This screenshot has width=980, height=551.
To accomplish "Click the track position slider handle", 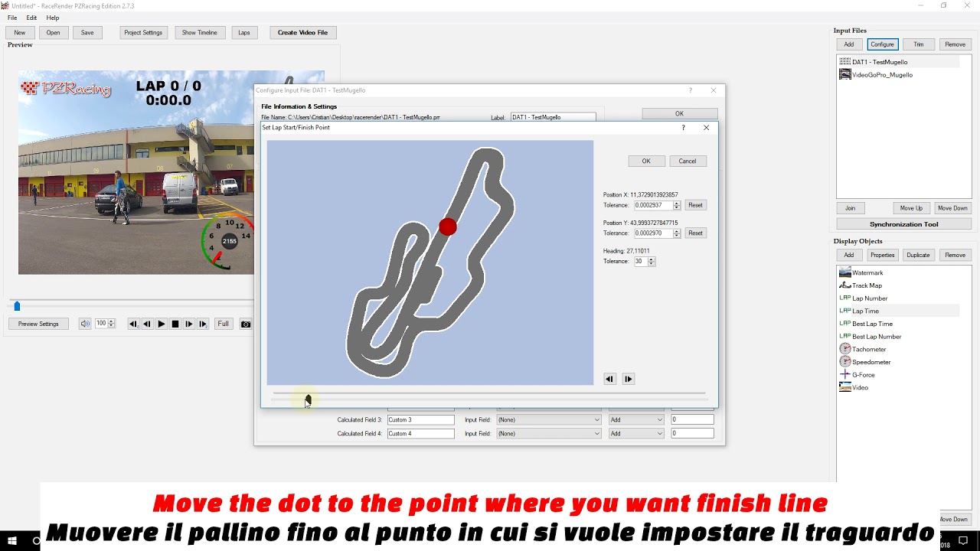I will click(309, 399).
